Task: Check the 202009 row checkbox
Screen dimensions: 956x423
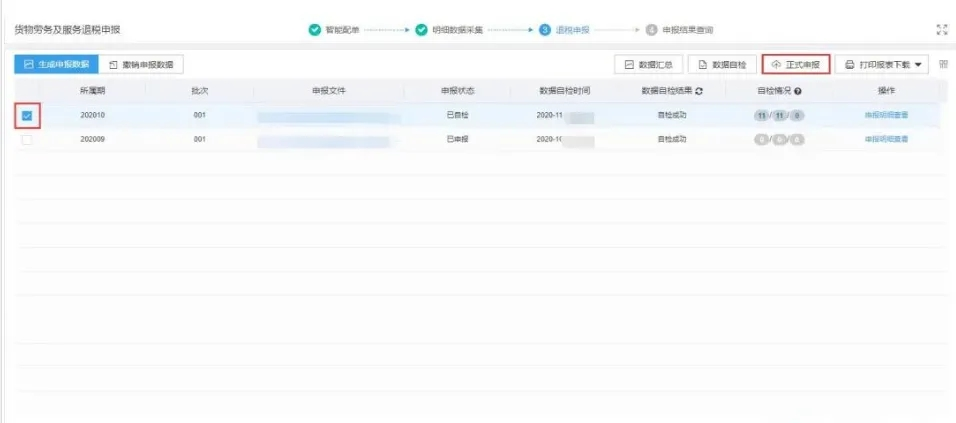Action: (x=27, y=140)
